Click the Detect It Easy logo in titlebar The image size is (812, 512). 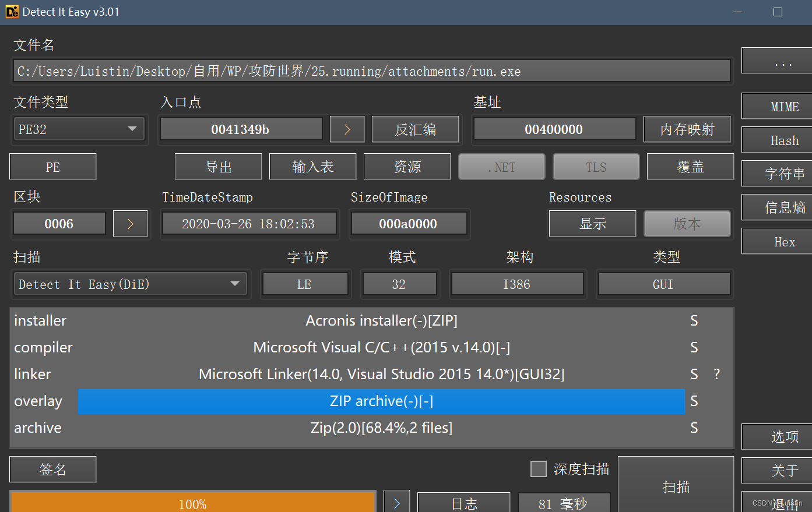11,11
